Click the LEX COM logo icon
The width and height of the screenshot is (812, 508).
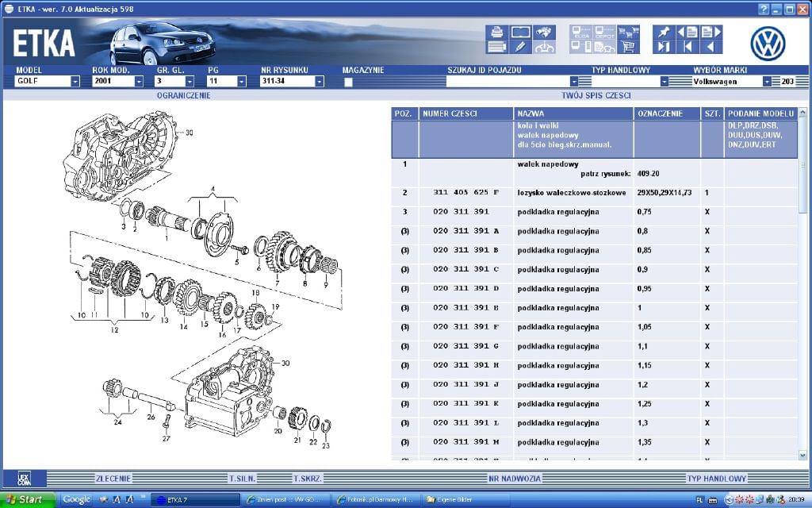(24, 478)
